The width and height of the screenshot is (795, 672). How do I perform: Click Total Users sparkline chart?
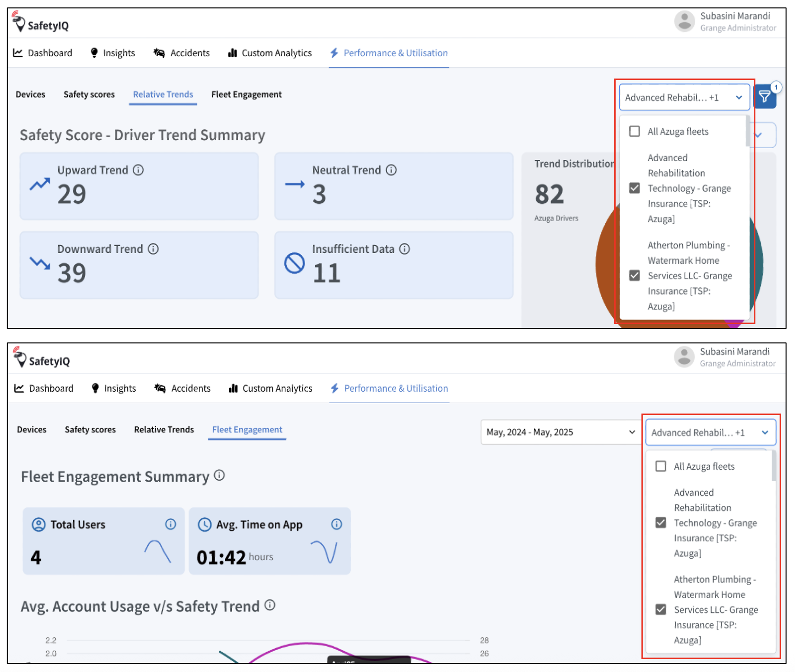158,551
